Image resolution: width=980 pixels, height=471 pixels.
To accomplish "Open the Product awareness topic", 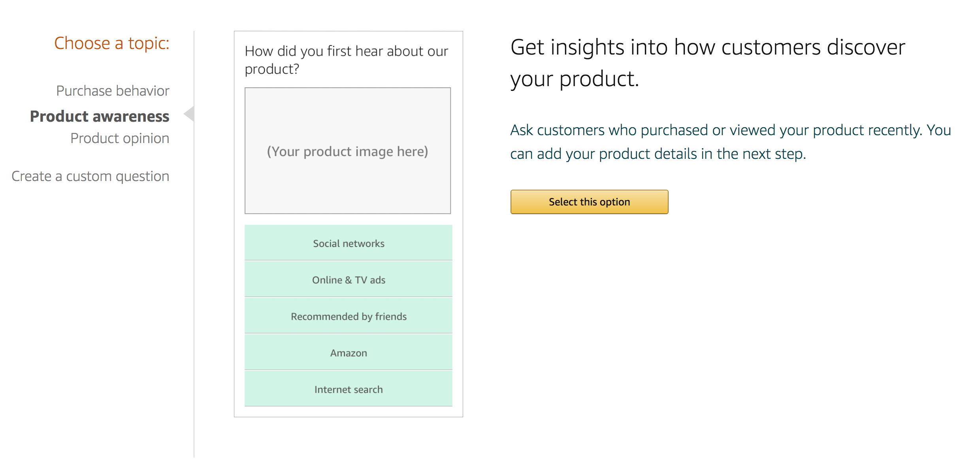I will point(100,116).
